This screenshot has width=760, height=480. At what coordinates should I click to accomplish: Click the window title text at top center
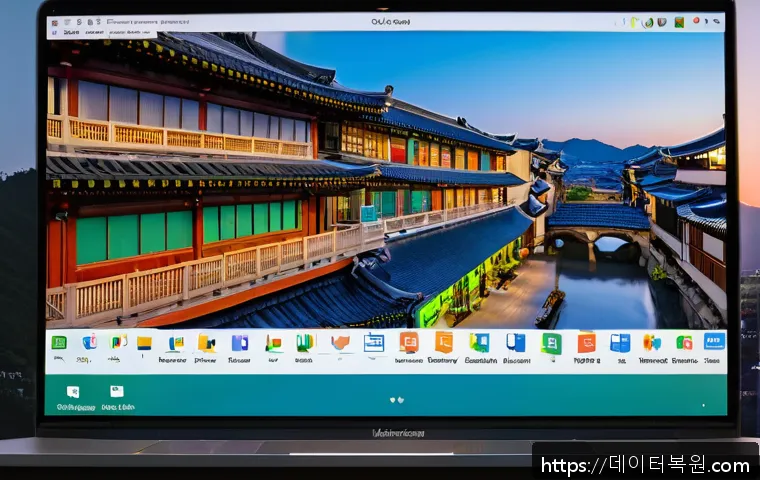[x=390, y=21]
